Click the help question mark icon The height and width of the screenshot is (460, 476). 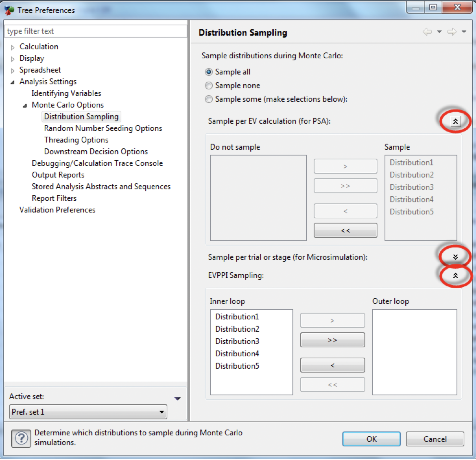tap(21, 438)
